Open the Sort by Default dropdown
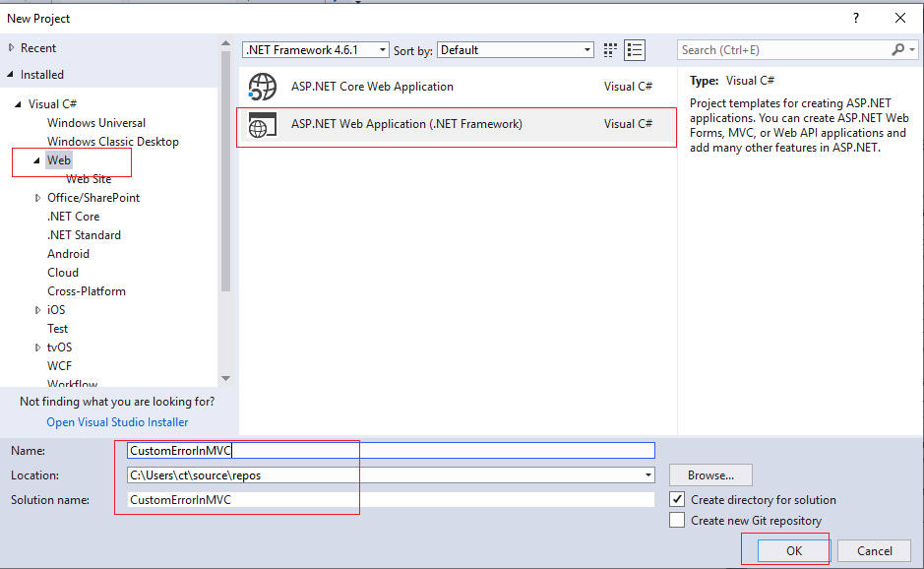This screenshot has width=924, height=569. 587,50
